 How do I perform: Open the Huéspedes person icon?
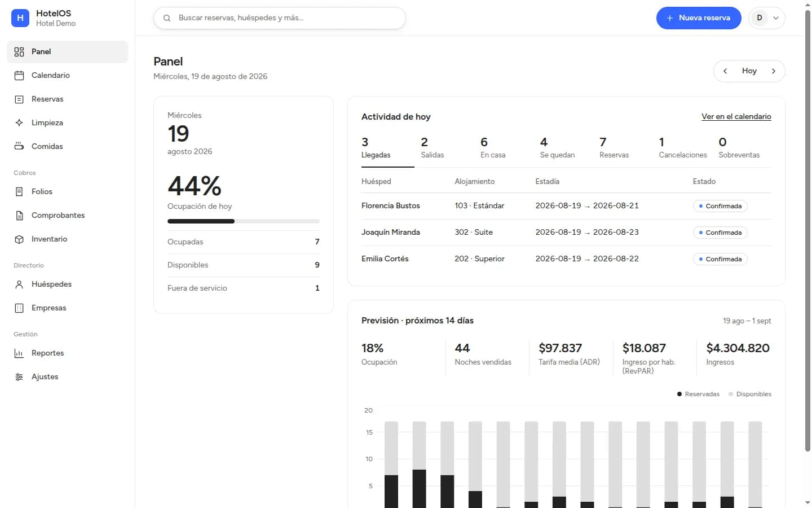(19, 284)
